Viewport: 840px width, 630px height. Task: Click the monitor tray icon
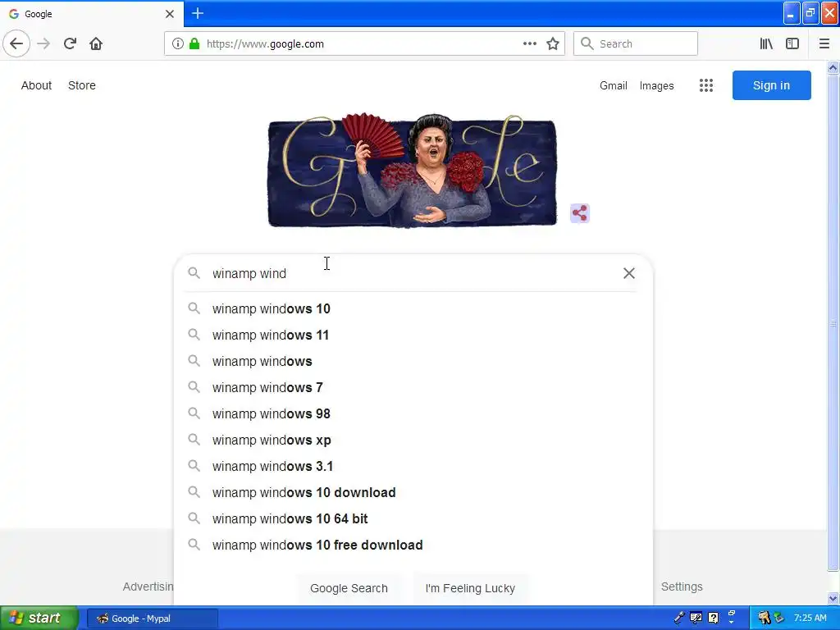[x=696, y=618]
